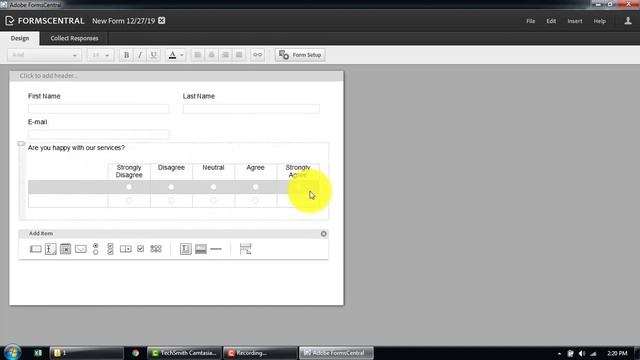Add a date field item

tap(65, 249)
